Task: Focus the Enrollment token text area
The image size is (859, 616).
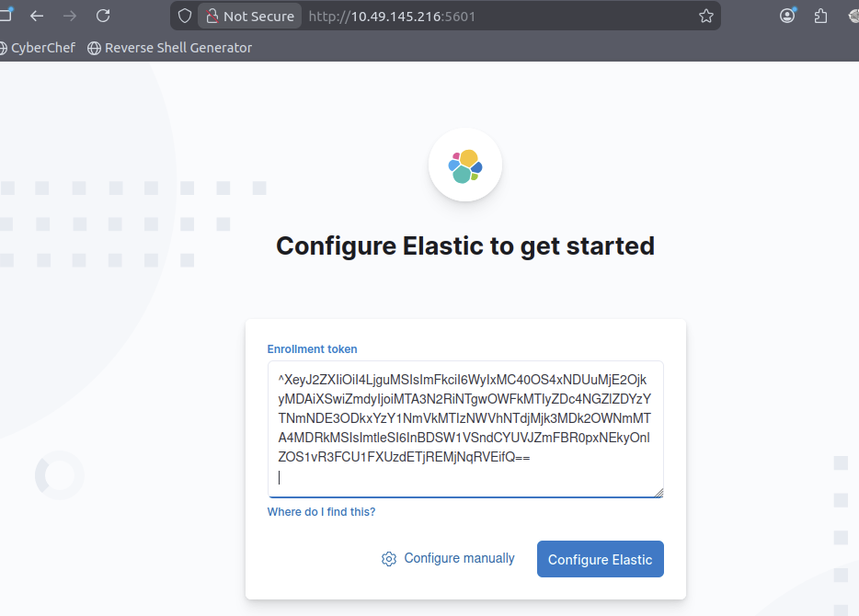Action: 464,428
